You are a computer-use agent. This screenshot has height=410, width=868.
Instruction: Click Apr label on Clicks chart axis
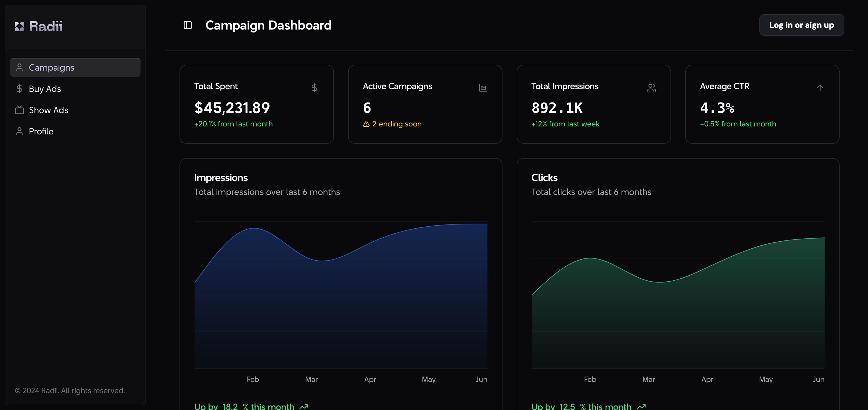708,379
